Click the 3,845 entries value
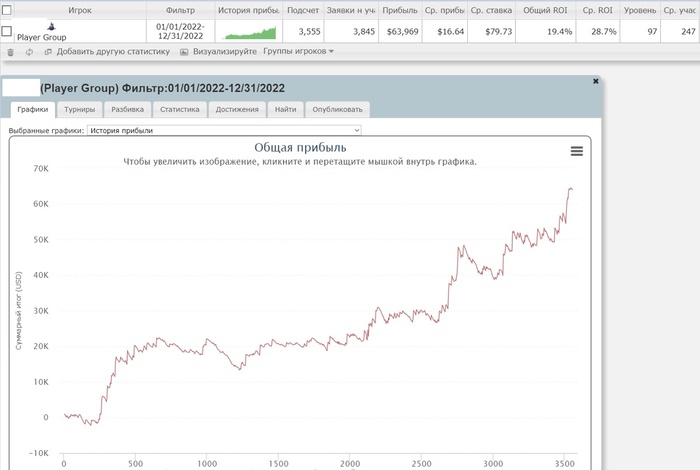The height and width of the screenshot is (470, 700). pos(364,32)
